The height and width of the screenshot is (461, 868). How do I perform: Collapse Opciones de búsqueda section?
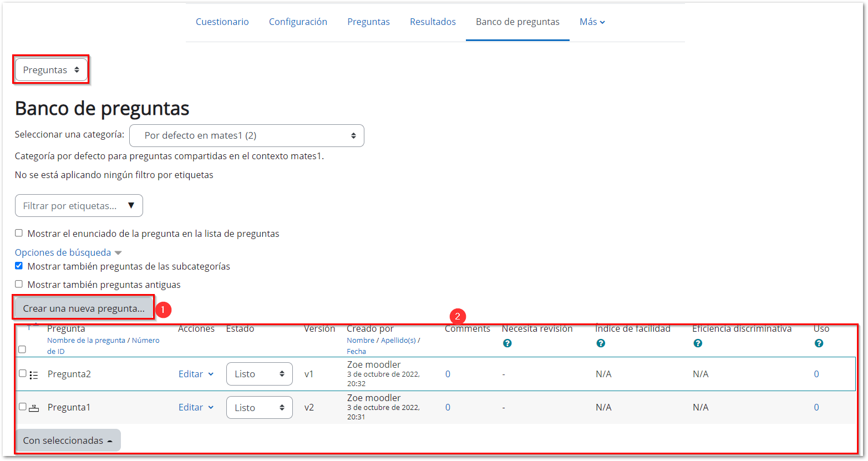68,252
